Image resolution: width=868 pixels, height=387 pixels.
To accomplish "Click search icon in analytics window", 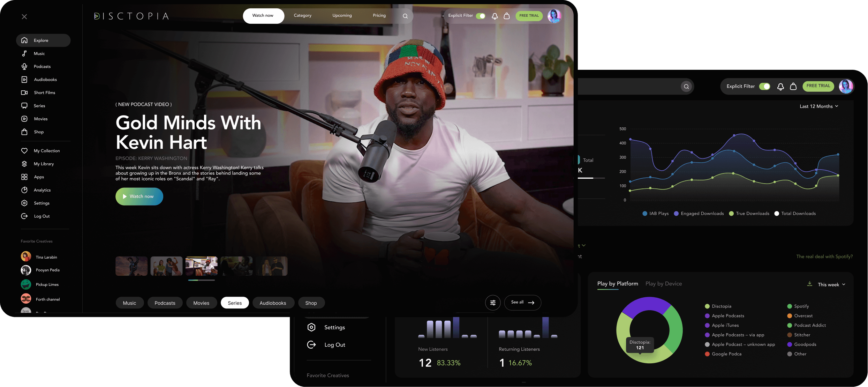I will click(686, 87).
